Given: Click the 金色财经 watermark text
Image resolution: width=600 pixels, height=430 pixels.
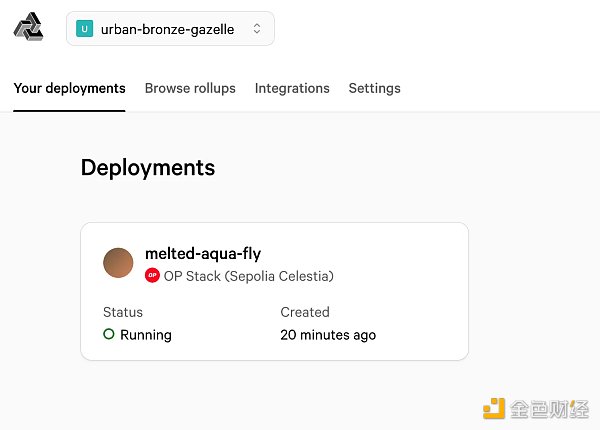Looking at the screenshot, I should tap(548, 408).
